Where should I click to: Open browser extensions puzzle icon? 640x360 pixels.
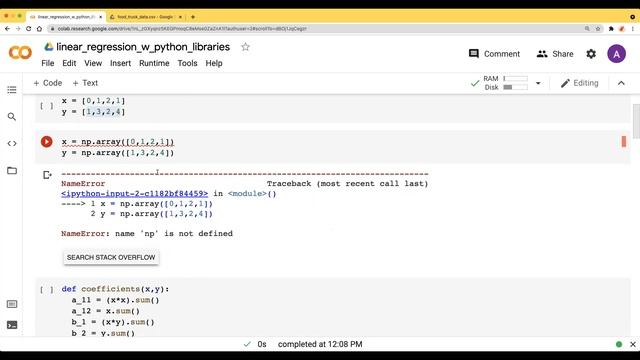pyautogui.click(x=611, y=29)
